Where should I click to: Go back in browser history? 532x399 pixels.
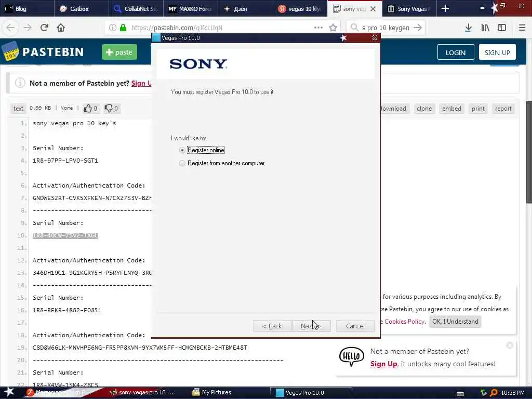click(10, 28)
